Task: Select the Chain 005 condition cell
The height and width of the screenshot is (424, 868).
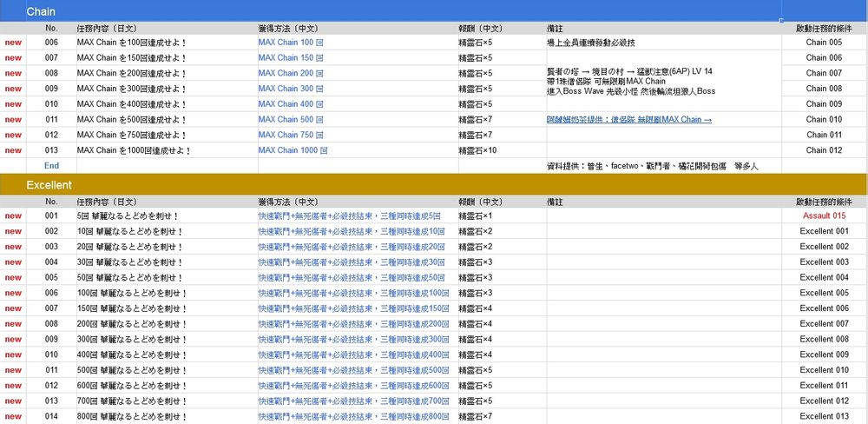Action: coord(825,42)
